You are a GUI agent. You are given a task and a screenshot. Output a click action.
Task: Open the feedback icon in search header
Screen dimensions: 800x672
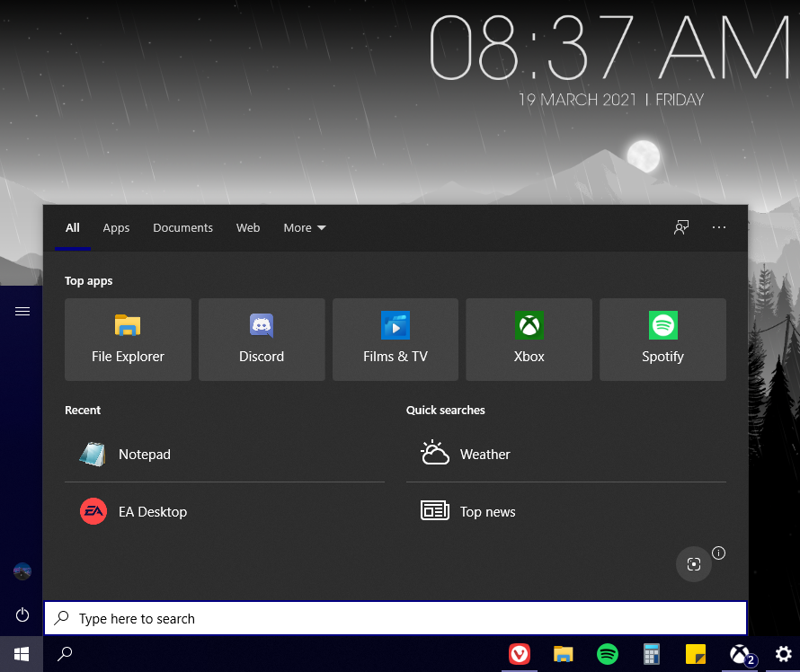(x=681, y=227)
